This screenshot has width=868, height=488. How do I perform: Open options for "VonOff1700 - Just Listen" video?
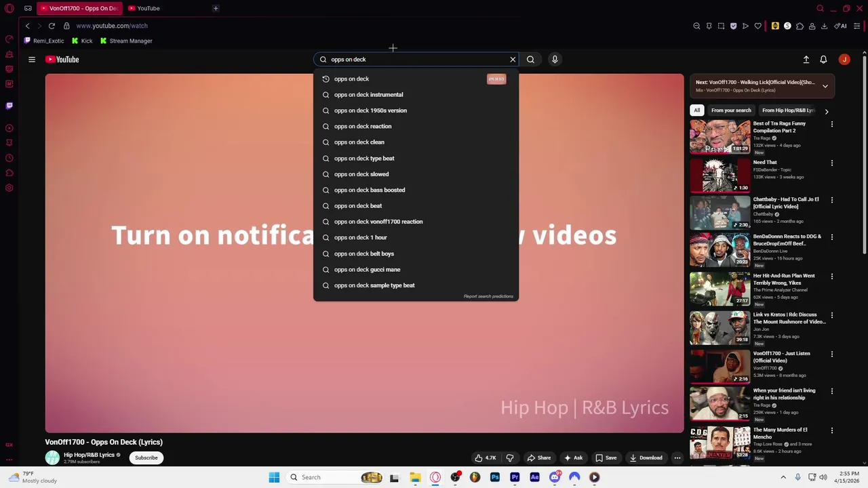(x=832, y=354)
